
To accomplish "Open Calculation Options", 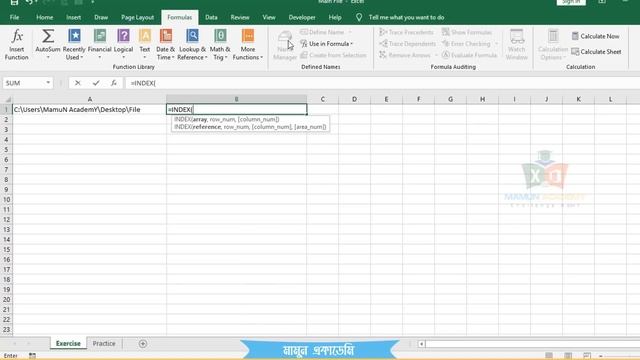I will point(553,45).
